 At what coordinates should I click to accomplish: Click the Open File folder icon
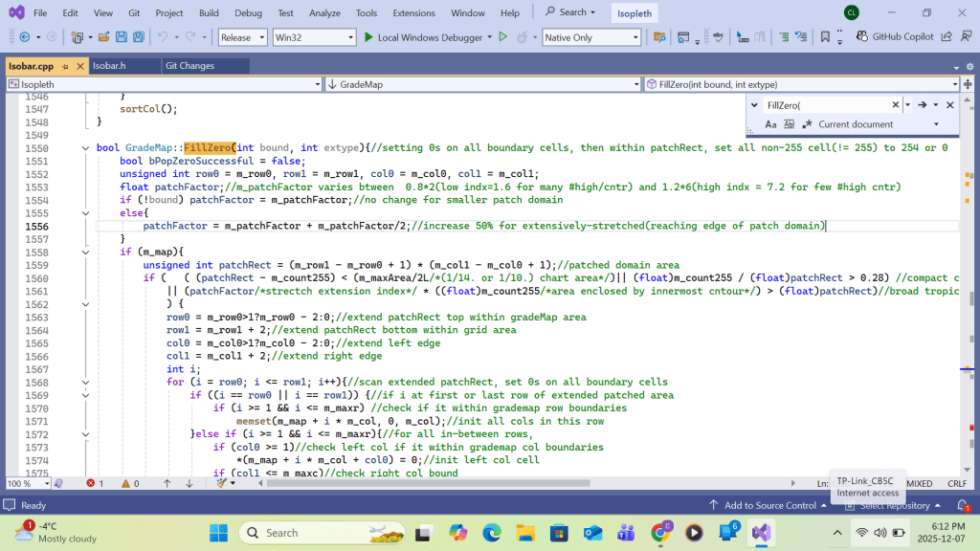click(103, 37)
